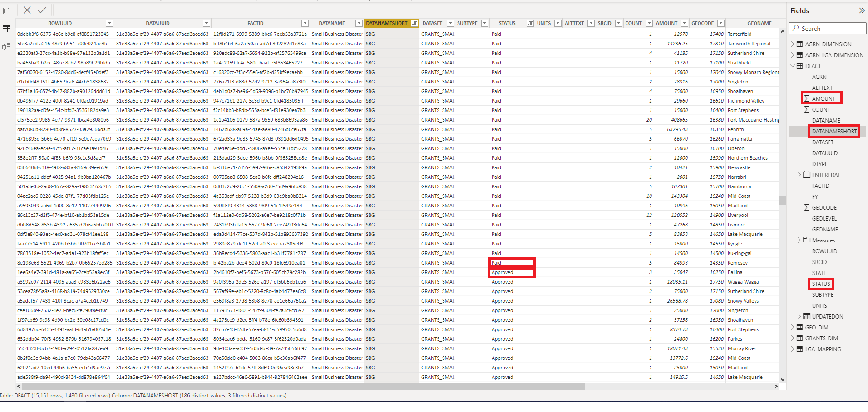The height and width of the screenshot is (412, 868).
Task: Click the sigma icon beside COUNT
Action: (807, 109)
